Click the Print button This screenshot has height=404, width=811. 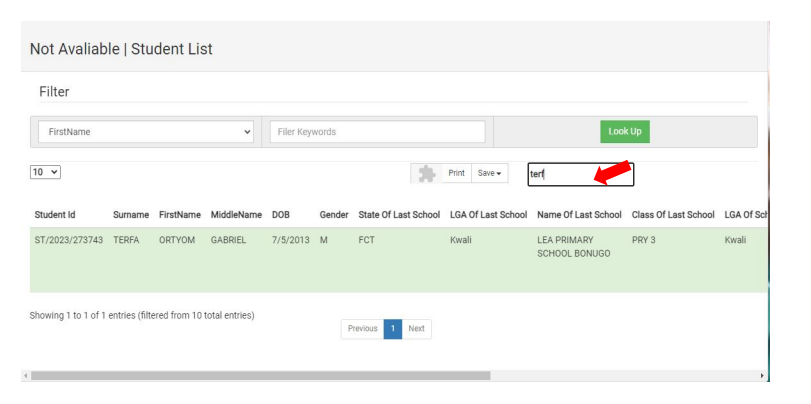point(456,173)
